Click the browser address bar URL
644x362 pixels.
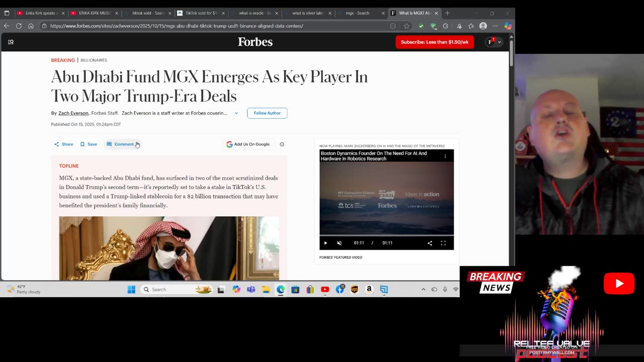177,26
